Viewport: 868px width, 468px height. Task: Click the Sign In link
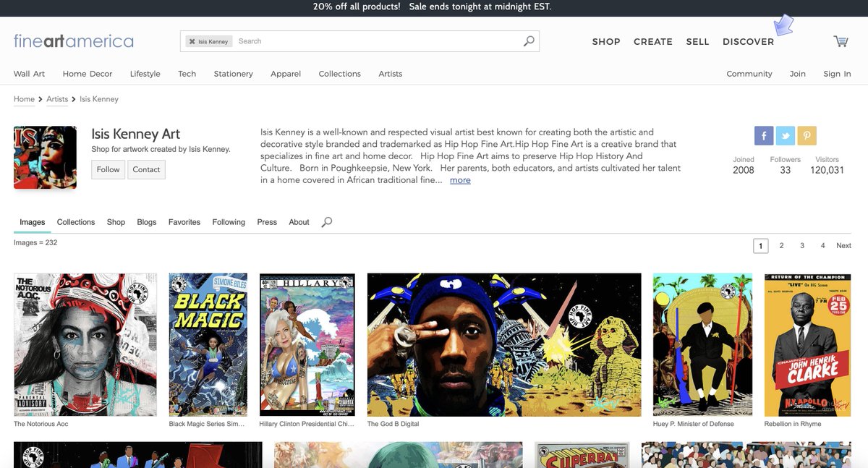[837, 74]
